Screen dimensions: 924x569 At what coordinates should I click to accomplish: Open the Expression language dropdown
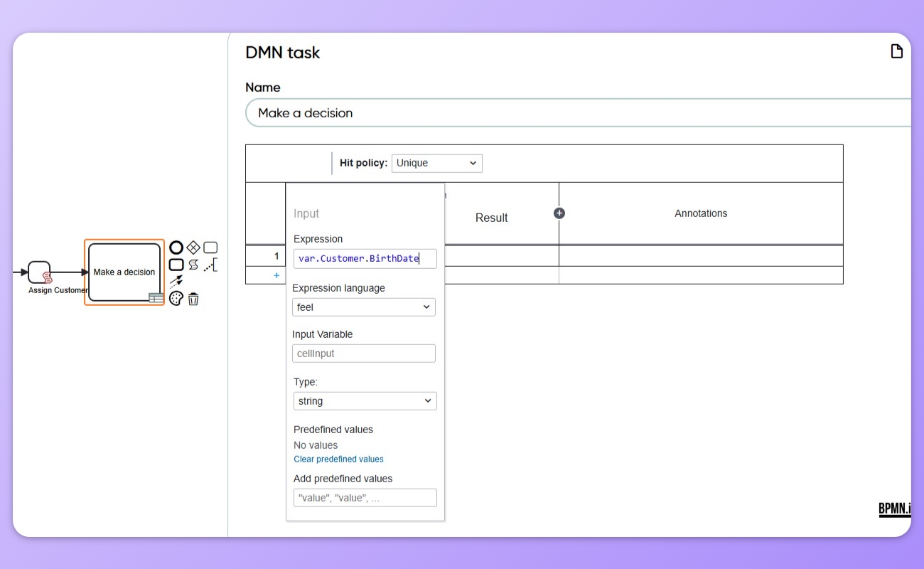[363, 307]
